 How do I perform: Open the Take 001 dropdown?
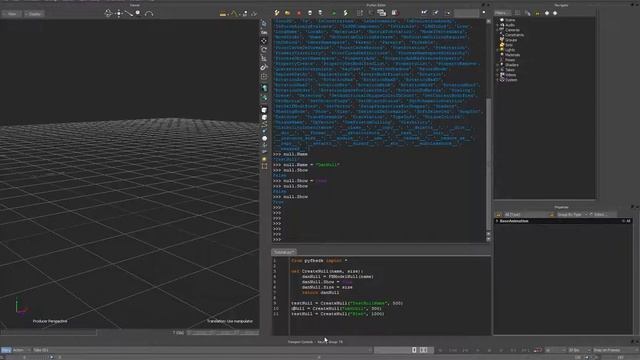(41, 350)
